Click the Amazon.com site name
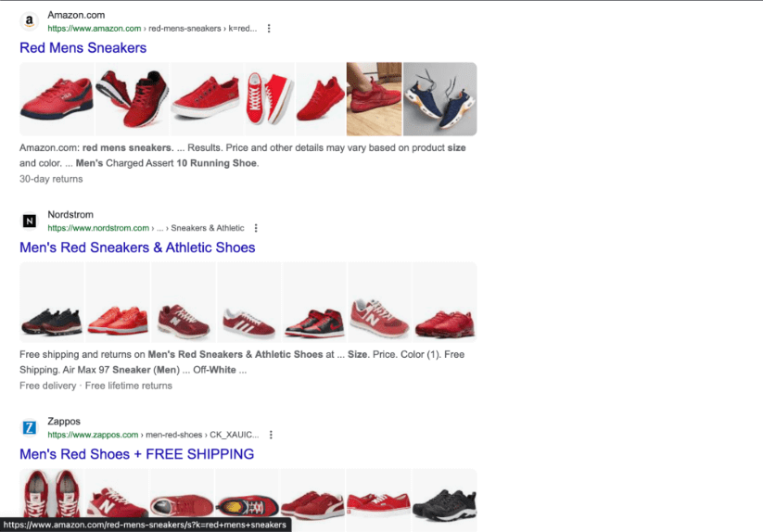Image resolution: width=763 pixels, height=532 pixels. pos(76,15)
